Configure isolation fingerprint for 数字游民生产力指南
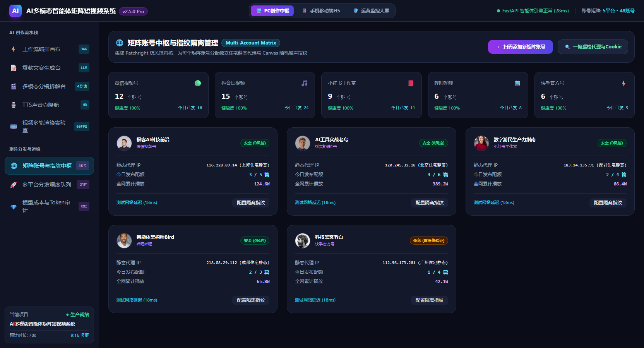The image size is (644, 348). pyautogui.click(x=608, y=203)
